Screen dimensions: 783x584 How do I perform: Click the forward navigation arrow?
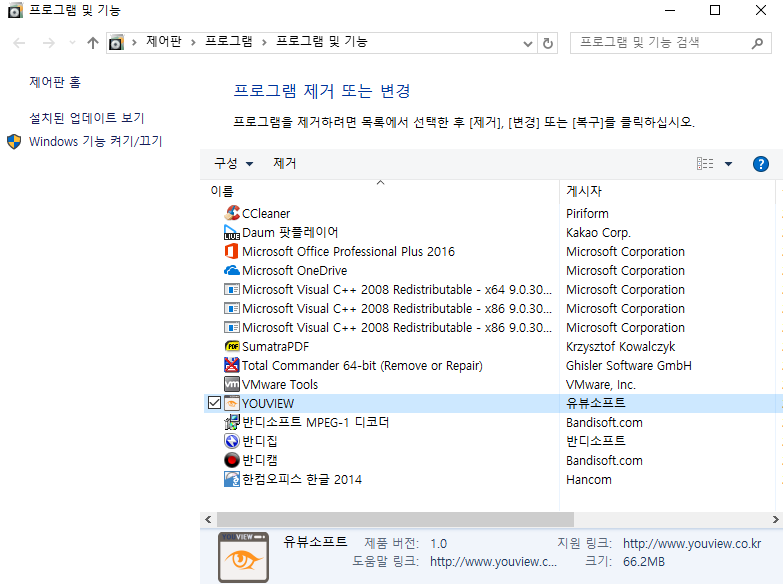(48, 43)
